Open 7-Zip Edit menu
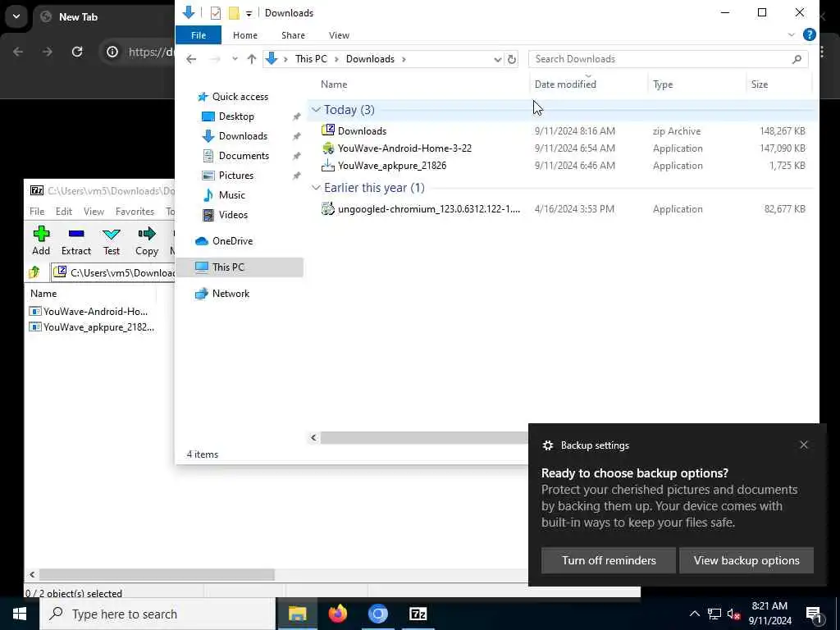Viewport: 840px width, 630px height. coord(64,211)
